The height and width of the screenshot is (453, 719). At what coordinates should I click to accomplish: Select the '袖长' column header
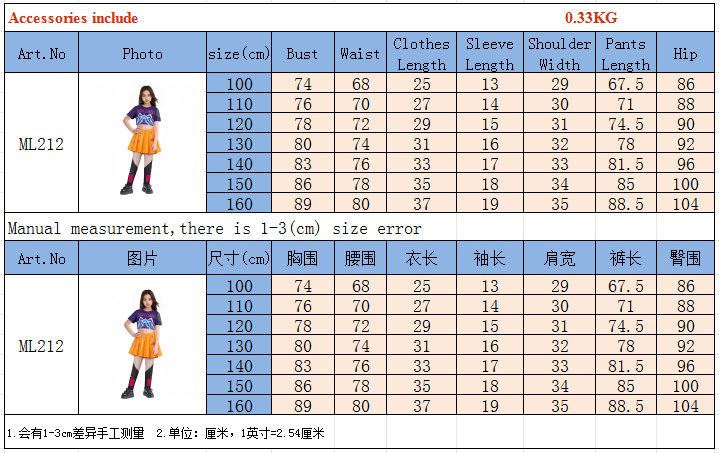489,259
